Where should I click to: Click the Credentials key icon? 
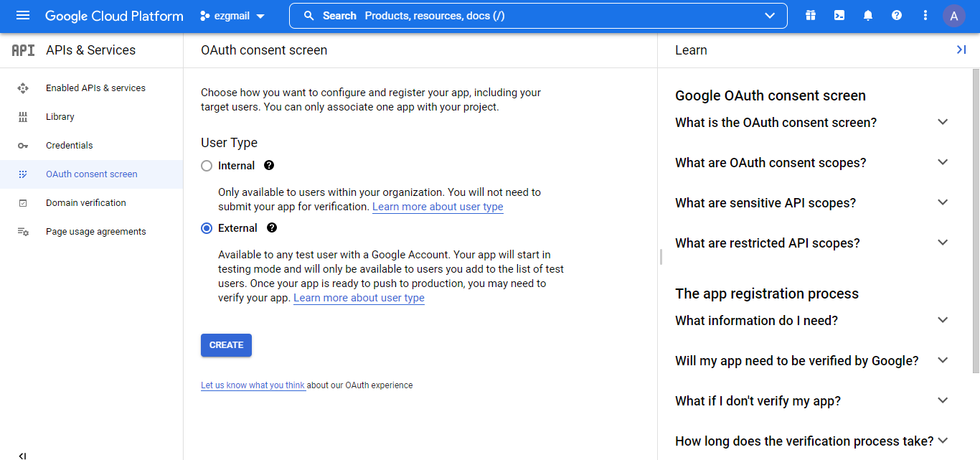coord(23,146)
